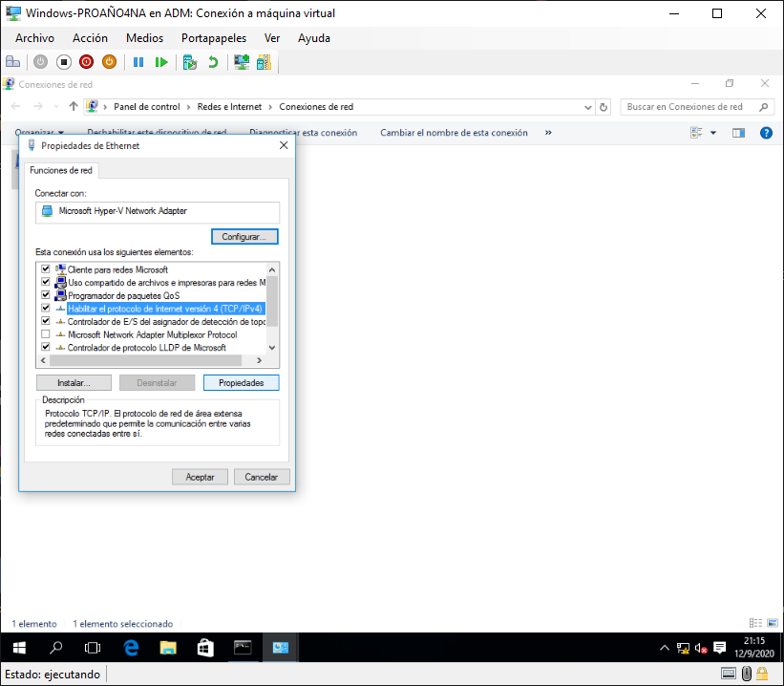Open the Medios menu

[144, 38]
